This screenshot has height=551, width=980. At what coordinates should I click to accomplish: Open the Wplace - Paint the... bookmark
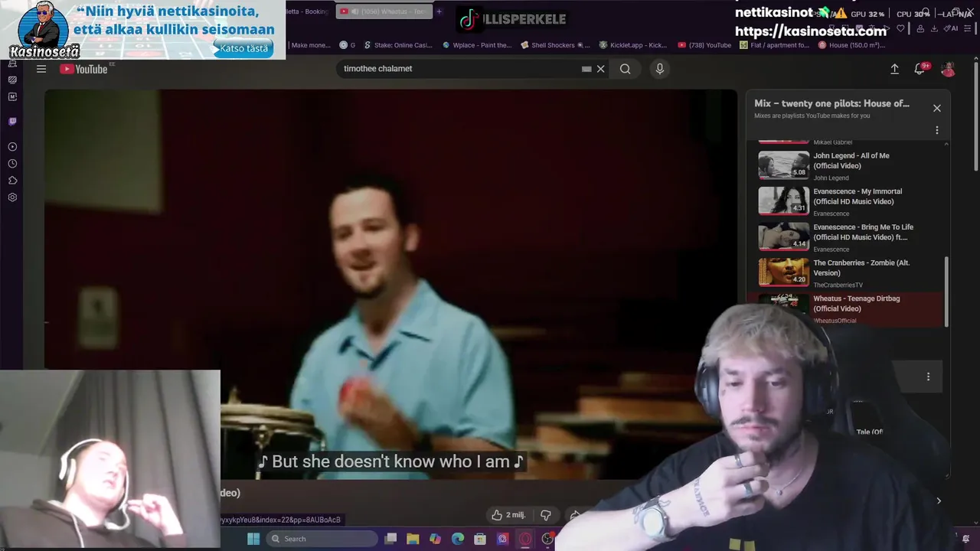tap(476, 45)
